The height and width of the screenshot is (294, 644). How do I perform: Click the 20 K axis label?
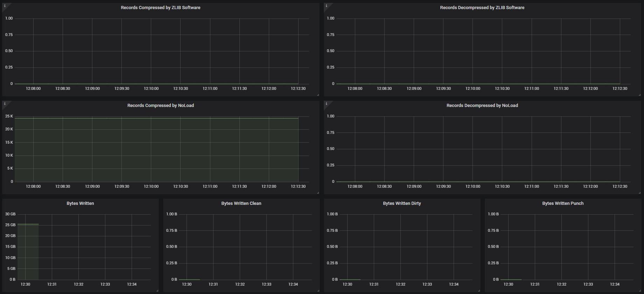9,129
